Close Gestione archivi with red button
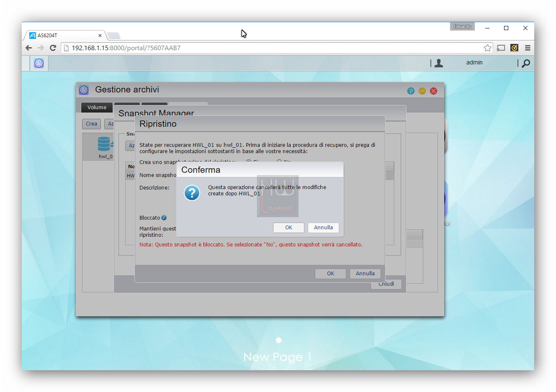 tap(433, 91)
